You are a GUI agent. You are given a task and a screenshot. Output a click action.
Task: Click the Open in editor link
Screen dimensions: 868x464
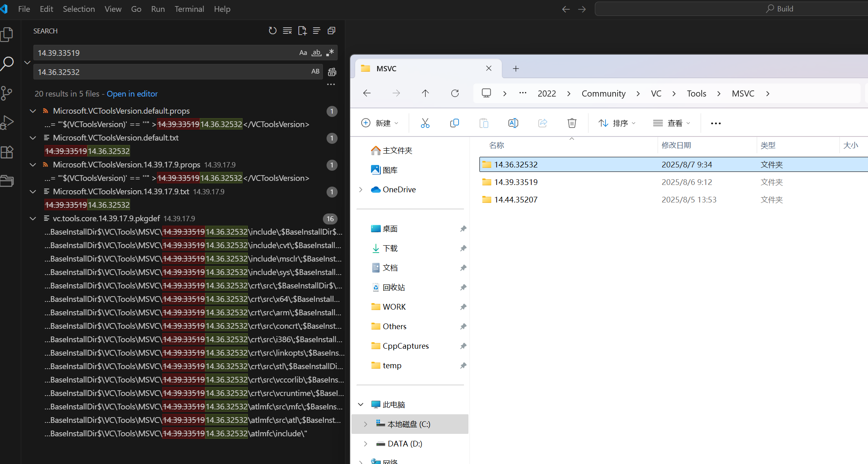coord(132,94)
